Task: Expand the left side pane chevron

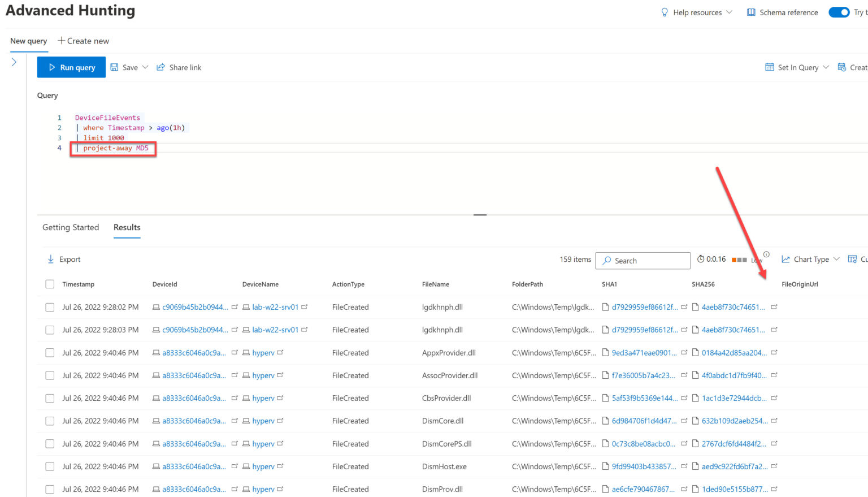Action: pos(14,62)
